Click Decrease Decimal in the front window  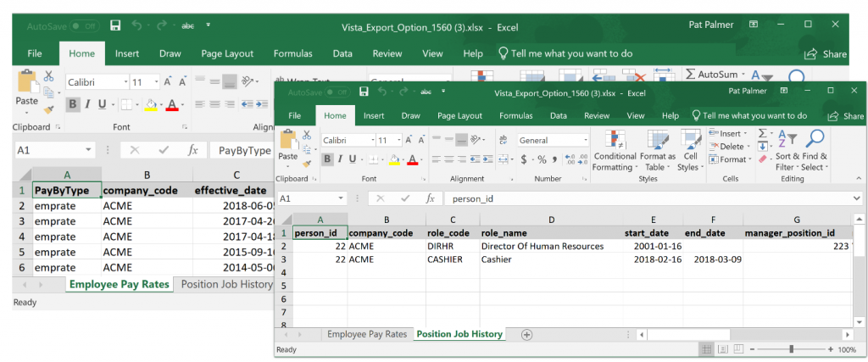(582, 160)
